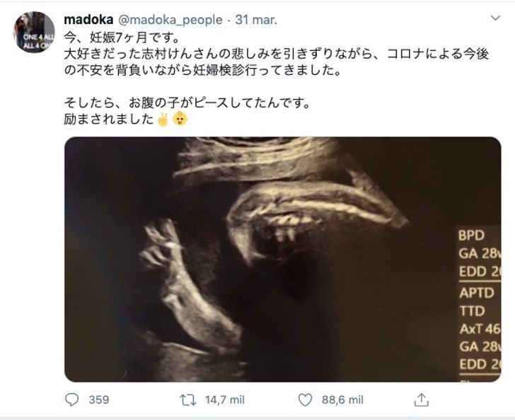
Task: Click the 31 mar. timestamp
Action: click(x=256, y=20)
